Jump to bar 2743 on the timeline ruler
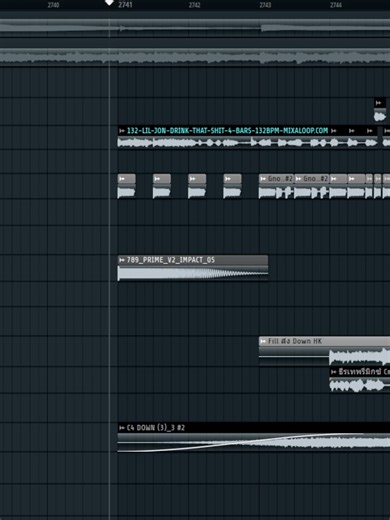 point(265,5)
